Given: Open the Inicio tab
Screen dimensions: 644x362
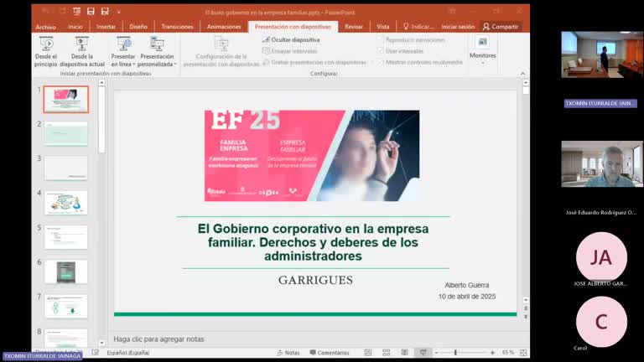Looking at the screenshot, I should 75,27.
